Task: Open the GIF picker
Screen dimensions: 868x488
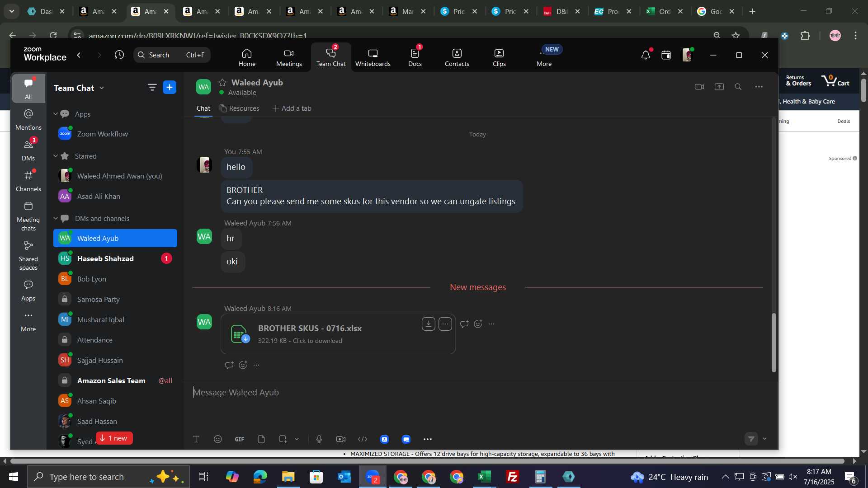Action: [x=240, y=439]
